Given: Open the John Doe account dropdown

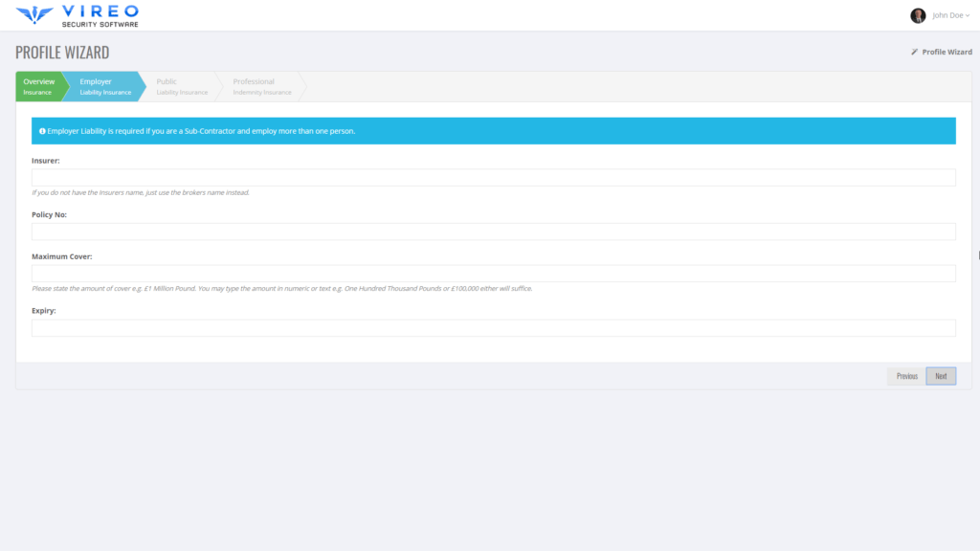Looking at the screenshot, I should [x=947, y=14].
